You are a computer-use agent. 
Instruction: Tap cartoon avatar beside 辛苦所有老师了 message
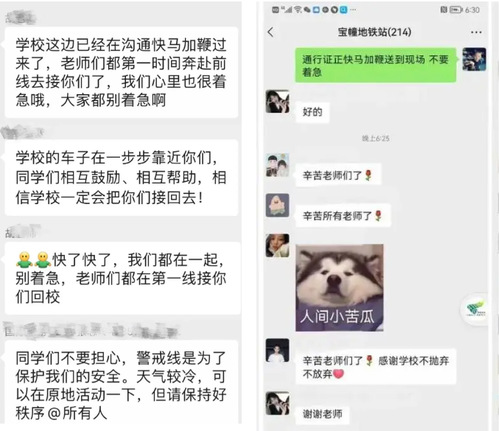point(277,205)
